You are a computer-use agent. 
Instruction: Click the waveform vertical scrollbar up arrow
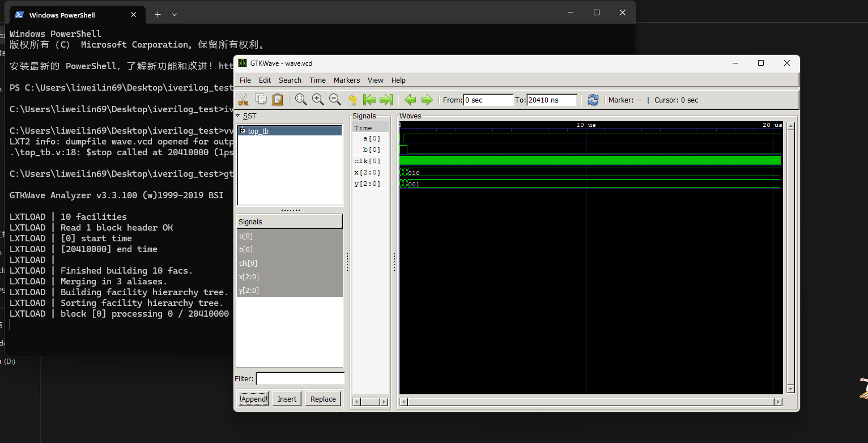click(790, 126)
